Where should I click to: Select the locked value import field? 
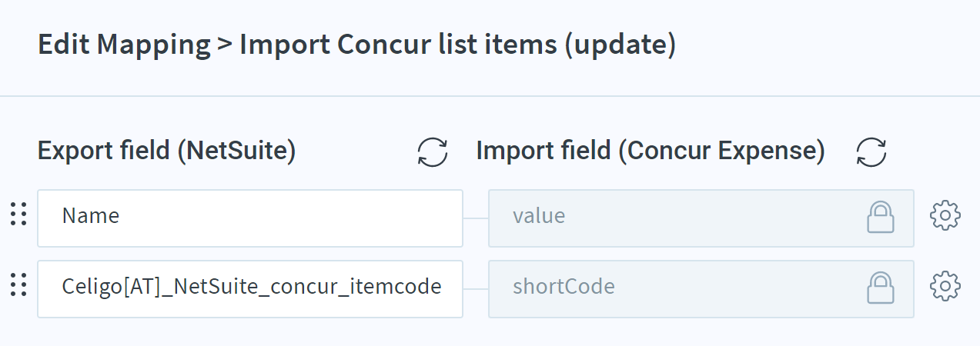701,218
